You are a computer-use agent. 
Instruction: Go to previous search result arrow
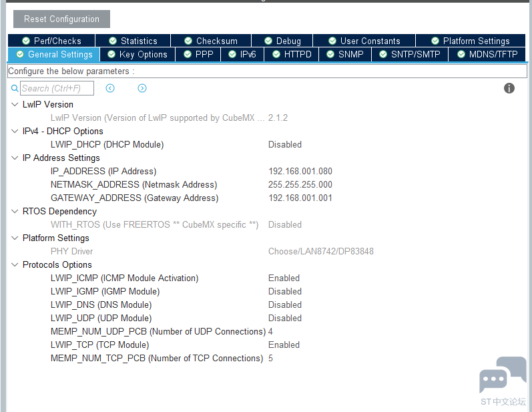pyautogui.click(x=110, y=88)
